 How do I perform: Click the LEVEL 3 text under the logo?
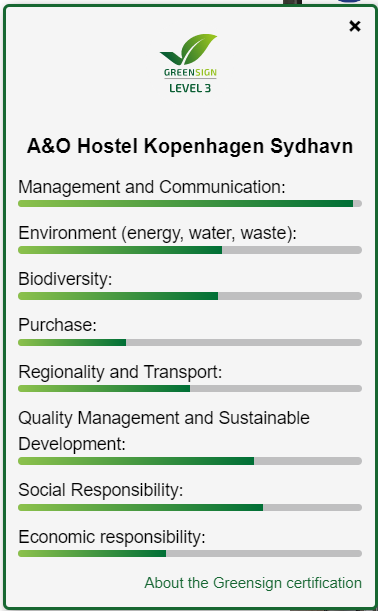coord(190,88)
